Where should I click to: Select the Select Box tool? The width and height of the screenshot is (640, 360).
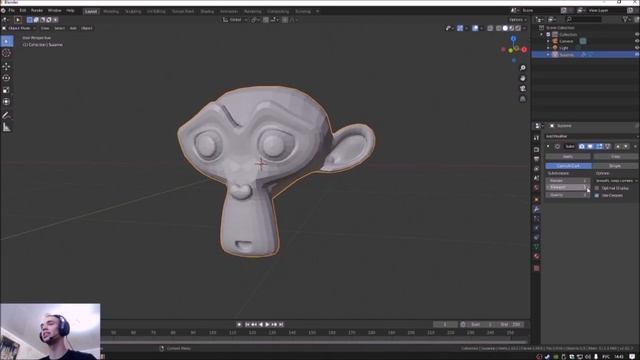pyautogui.click(x=7, y=41)
